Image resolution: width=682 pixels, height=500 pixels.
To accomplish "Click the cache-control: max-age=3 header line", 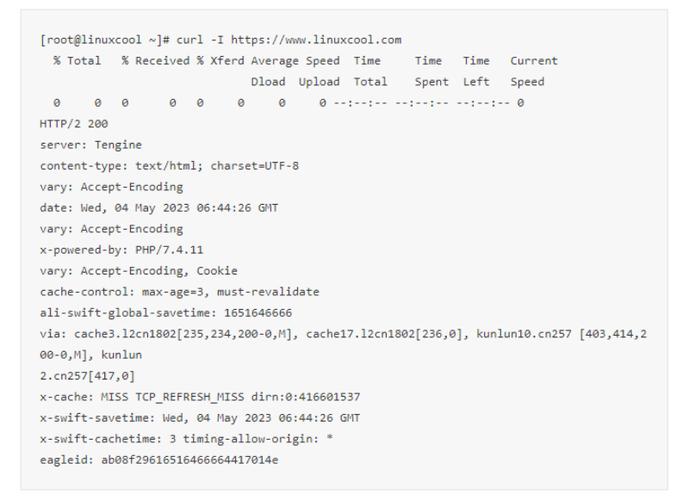I will pyautogui.click(x=179, y=292).
